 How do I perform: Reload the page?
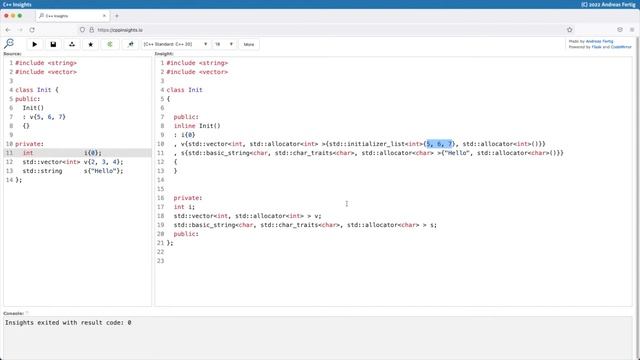pos(32,30)
